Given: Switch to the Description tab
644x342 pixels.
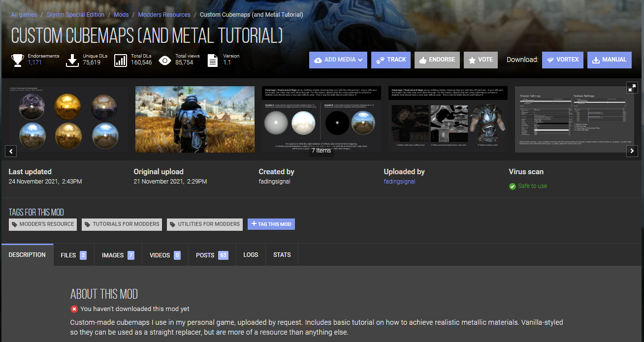Looking at the screenshot, I should pyautogui.click(x=27, y=255).
